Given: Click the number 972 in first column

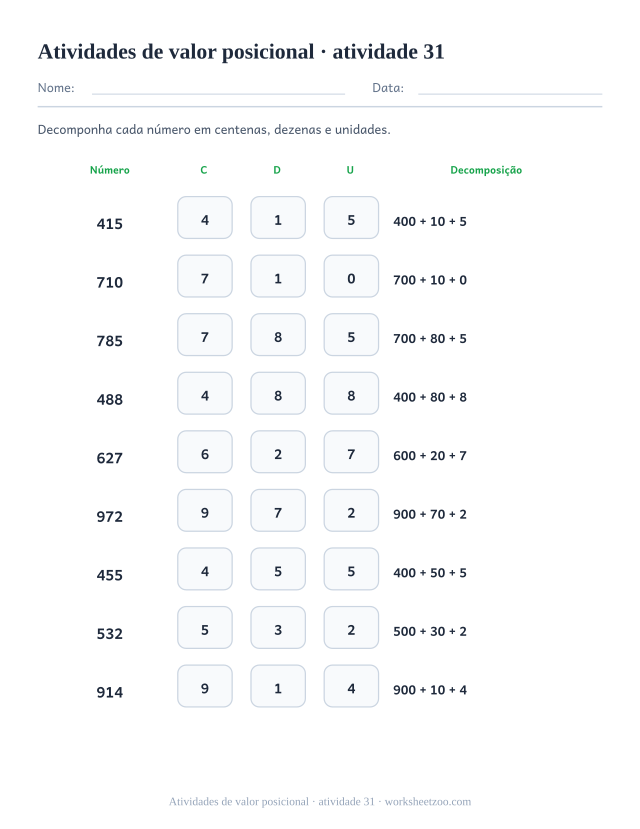Looking at the screenshot, I should 109,517.
